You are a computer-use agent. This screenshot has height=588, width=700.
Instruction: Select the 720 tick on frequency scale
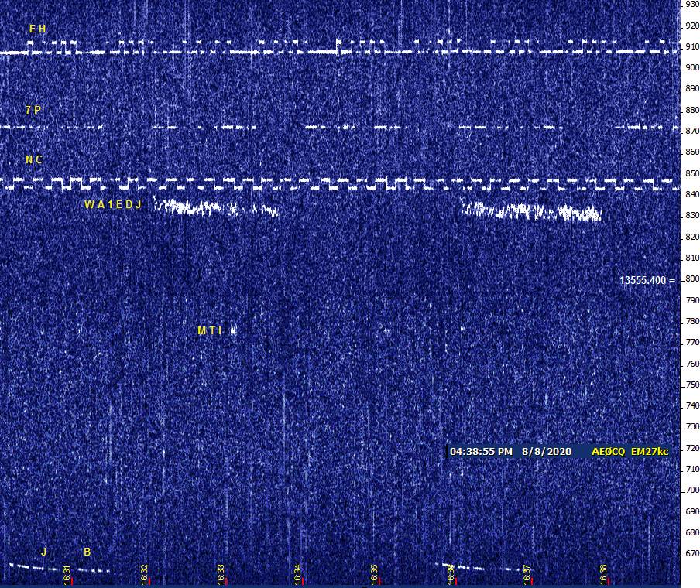point(691,449)
